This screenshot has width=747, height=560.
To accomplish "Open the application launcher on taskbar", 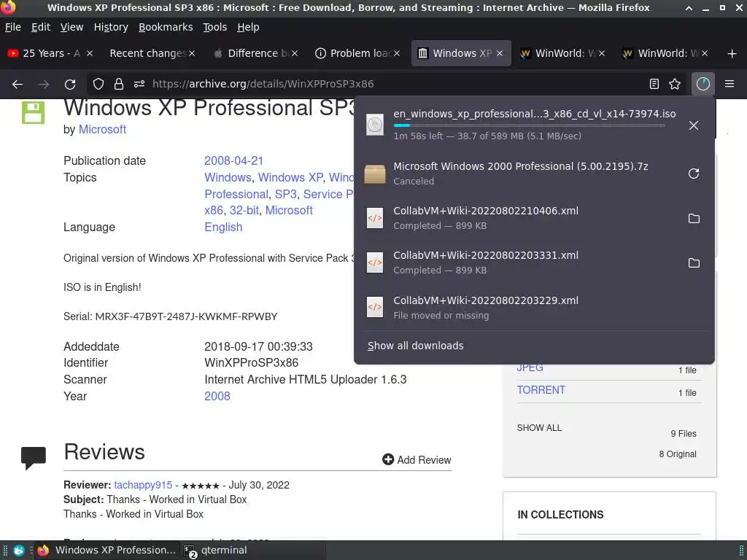I will 18,551.
